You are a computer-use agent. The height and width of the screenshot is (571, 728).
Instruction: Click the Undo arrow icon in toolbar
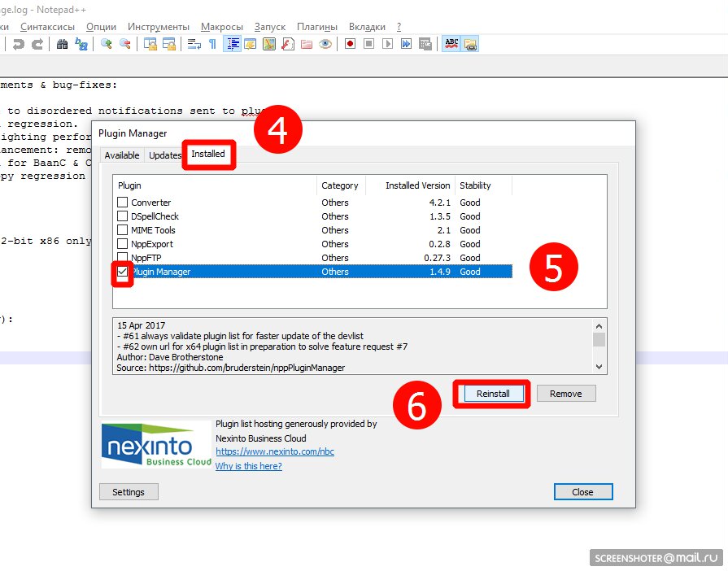coord(19,44)
